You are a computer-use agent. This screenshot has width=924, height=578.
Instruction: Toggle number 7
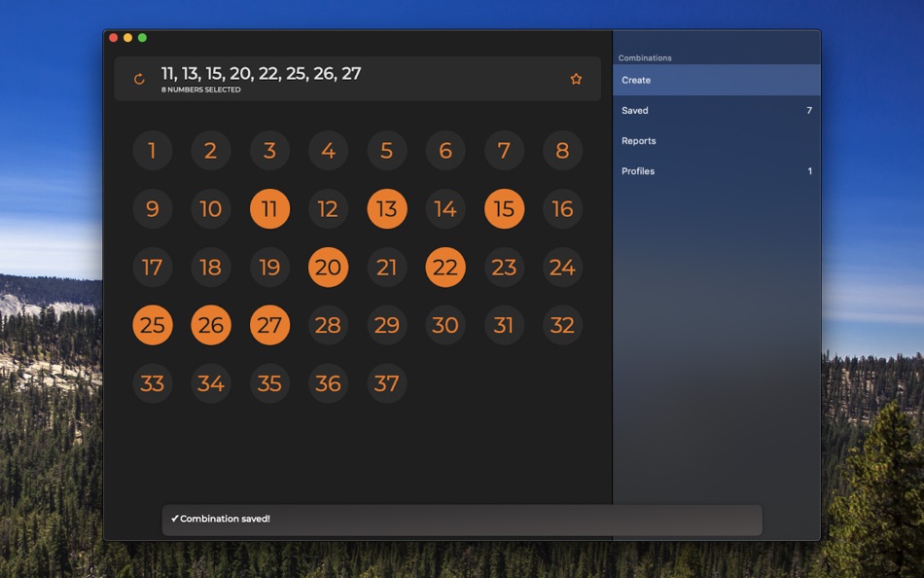(x=504, y=151)
